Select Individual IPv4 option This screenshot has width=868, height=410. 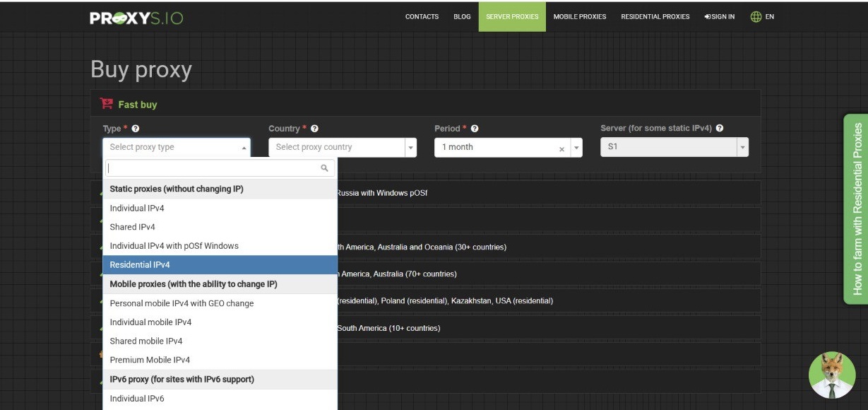point(220,208)
